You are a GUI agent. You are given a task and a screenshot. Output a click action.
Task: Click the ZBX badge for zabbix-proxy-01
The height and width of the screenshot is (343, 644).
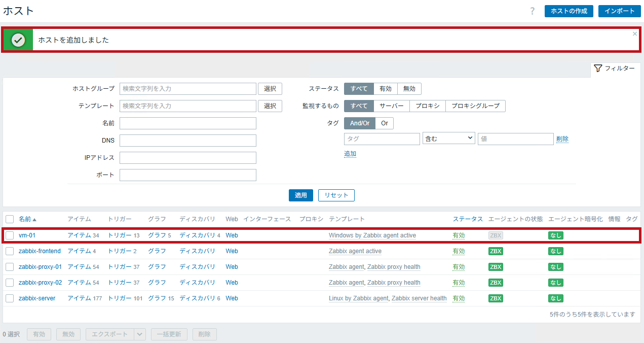coord(496,267)
